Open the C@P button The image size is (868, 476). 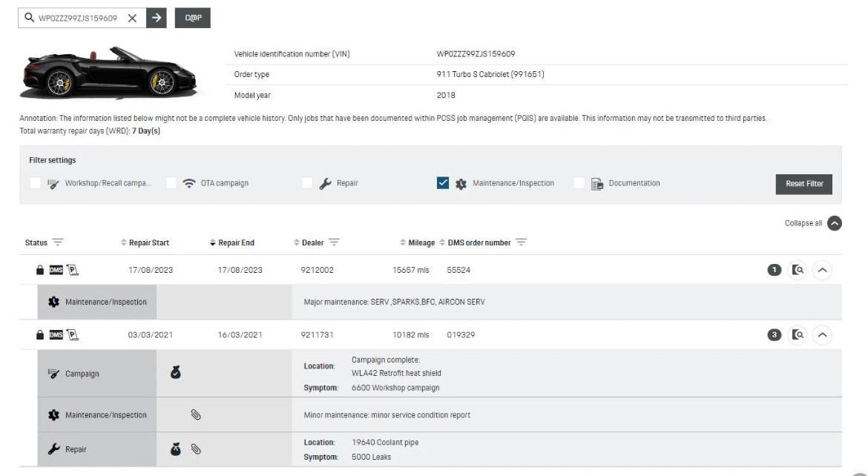(193, 18)
